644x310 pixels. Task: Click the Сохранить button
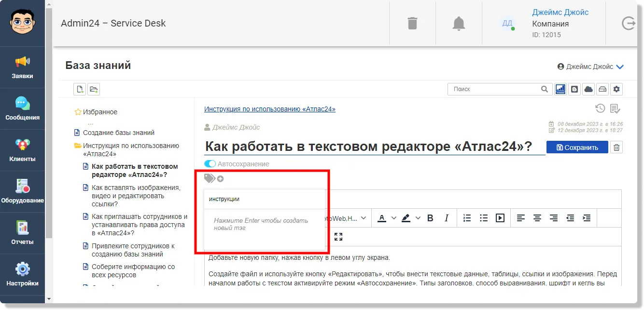pos(577,148)
